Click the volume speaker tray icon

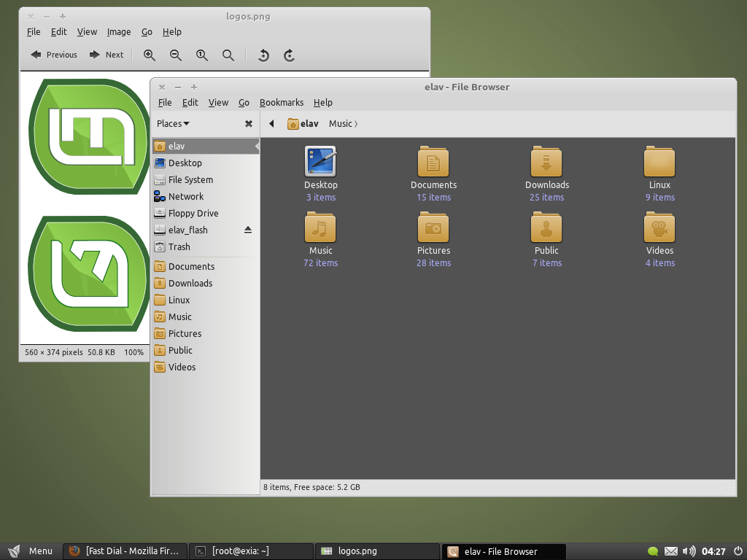pyautogui.click(x=689, y=551)
